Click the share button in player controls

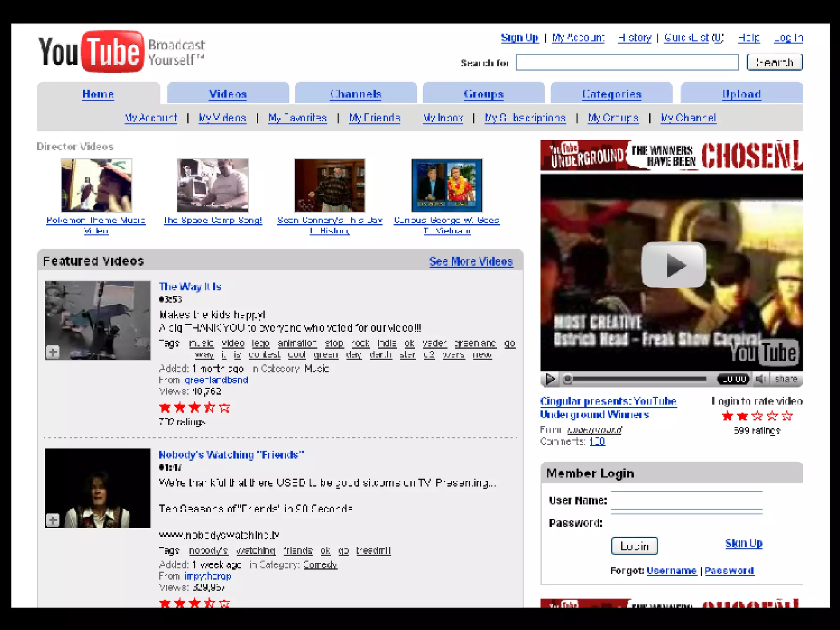(x=786, y=379)
